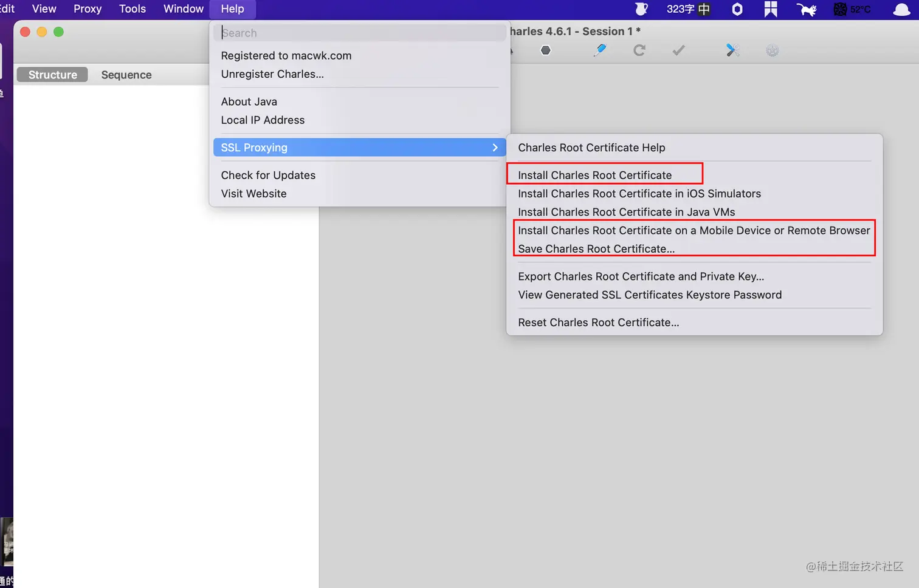The image size is (919, 588).
Task: Open the Help menu
Action: click(x=232, y=9)
